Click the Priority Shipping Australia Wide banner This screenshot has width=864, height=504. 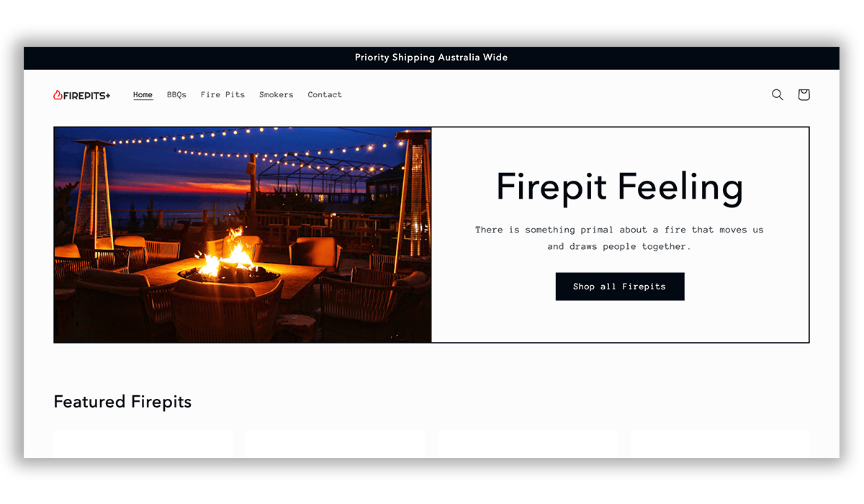[x=431, y=58]
